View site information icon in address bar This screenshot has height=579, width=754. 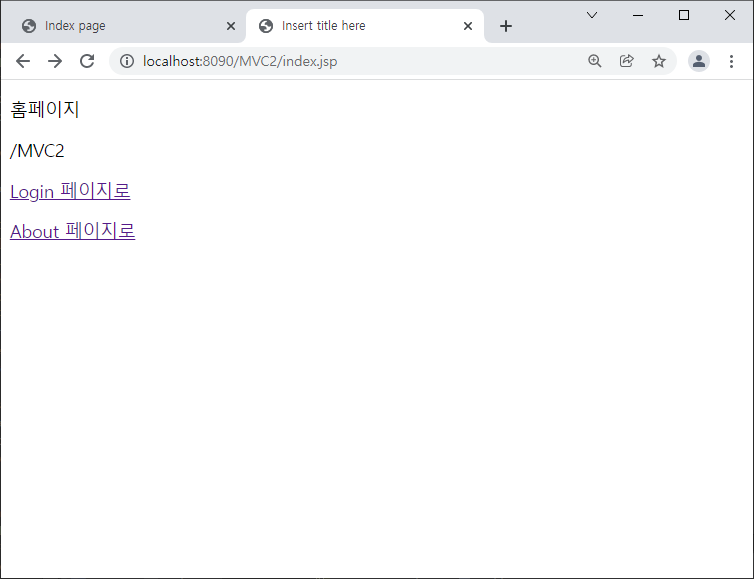coord(127,61)
